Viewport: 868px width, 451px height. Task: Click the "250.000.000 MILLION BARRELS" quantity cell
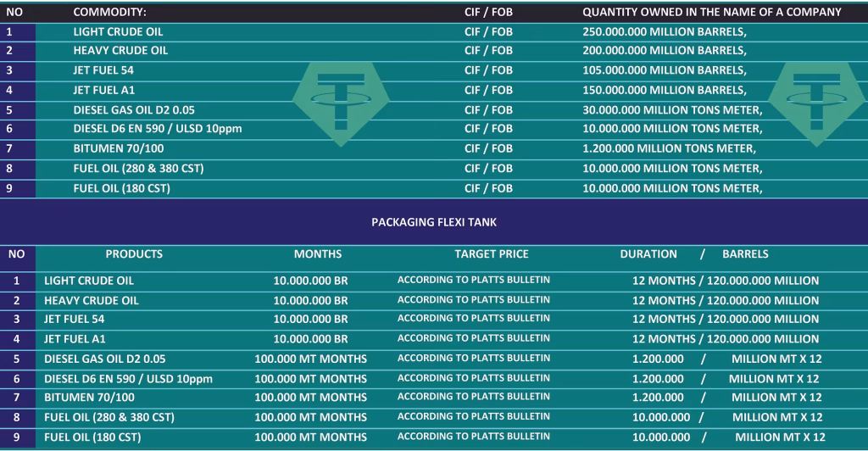coord(665,32)
